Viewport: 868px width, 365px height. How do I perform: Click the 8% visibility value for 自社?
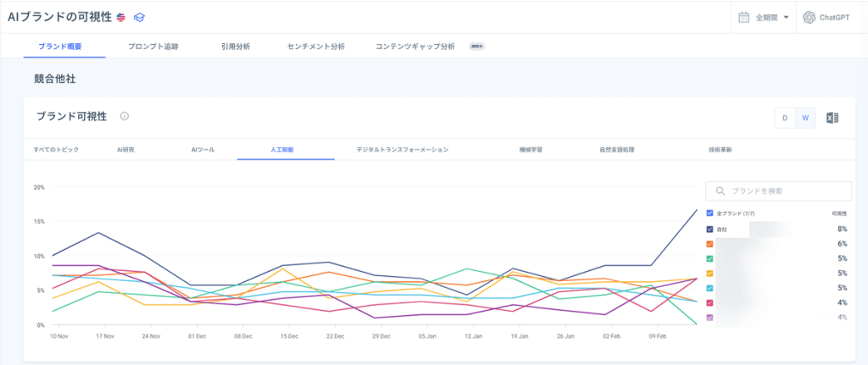[842, 229]
